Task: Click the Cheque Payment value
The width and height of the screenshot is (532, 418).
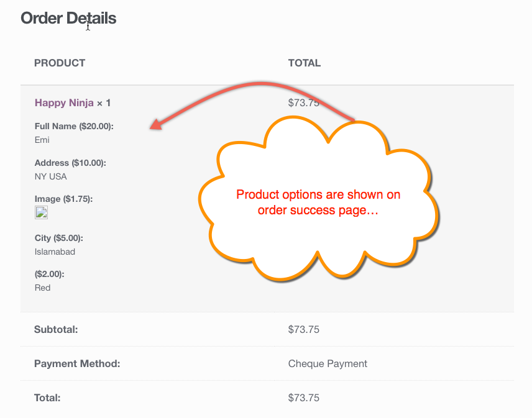Action: point(328,364)
